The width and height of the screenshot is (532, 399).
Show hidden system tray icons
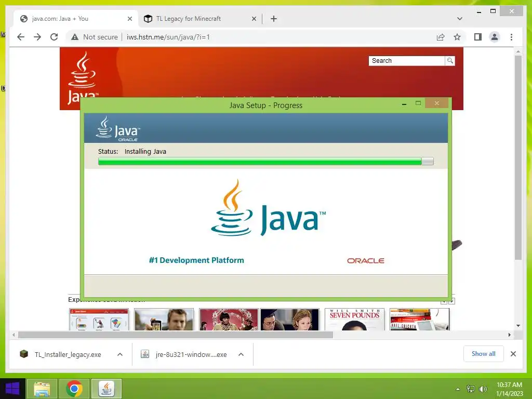pos(458,389)
